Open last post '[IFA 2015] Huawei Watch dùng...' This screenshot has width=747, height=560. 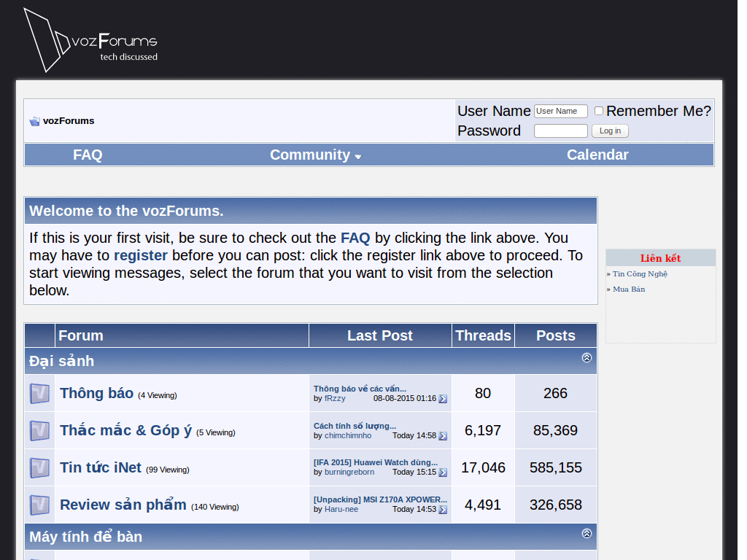(x=376, y=462)
